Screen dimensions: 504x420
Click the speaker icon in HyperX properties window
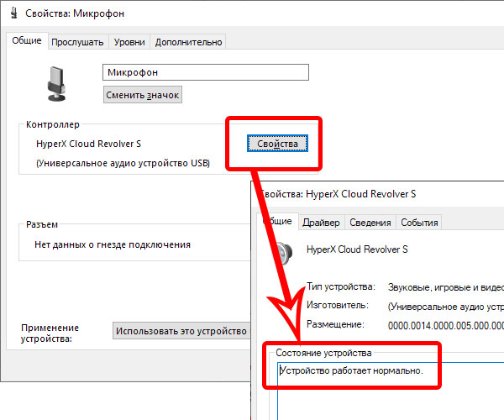[284, 254]
